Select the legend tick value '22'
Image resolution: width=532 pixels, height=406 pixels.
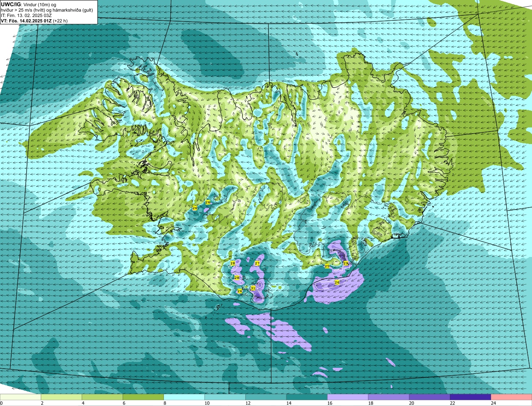click(452, 403)
